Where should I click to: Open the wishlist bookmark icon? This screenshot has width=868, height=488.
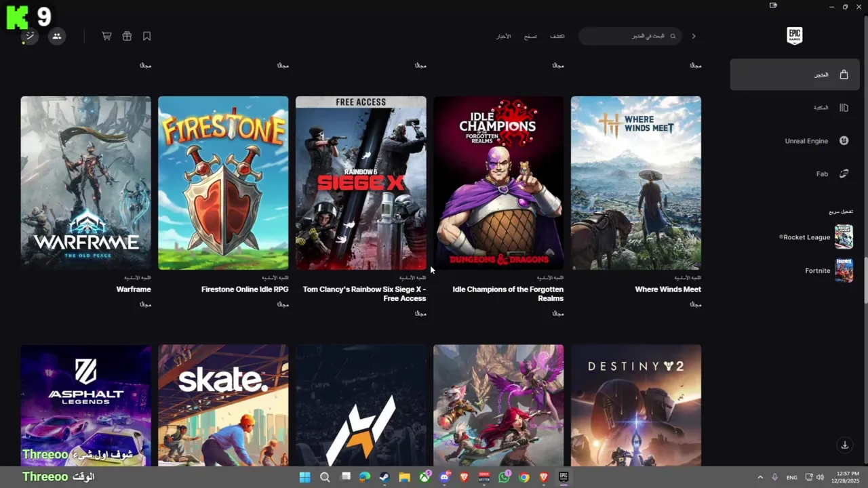pyautogui.click(x=146, y=36)
